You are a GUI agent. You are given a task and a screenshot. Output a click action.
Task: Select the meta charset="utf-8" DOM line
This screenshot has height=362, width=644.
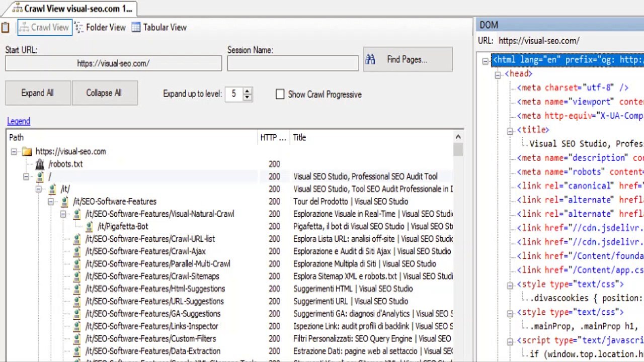[573, 87]
